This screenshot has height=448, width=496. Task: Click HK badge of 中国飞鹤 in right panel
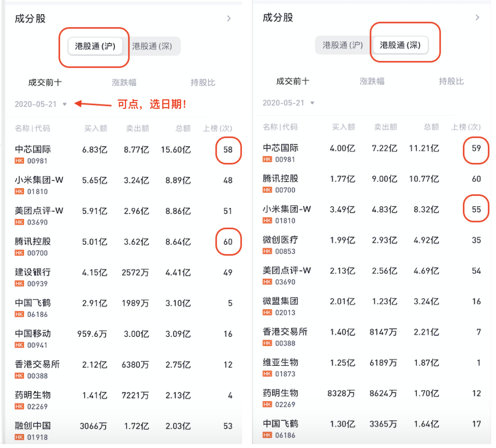click(x=267, y=435)
